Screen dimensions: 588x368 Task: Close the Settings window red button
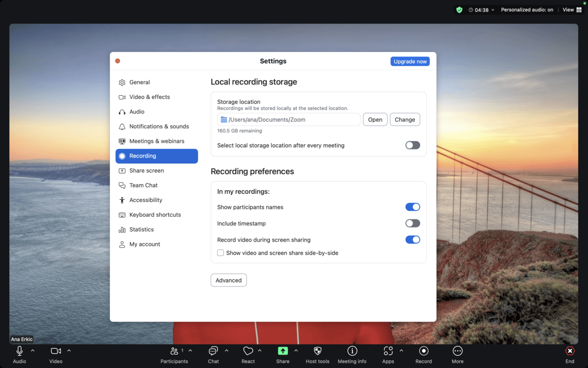pyautogui.click(x=118, y=61)
